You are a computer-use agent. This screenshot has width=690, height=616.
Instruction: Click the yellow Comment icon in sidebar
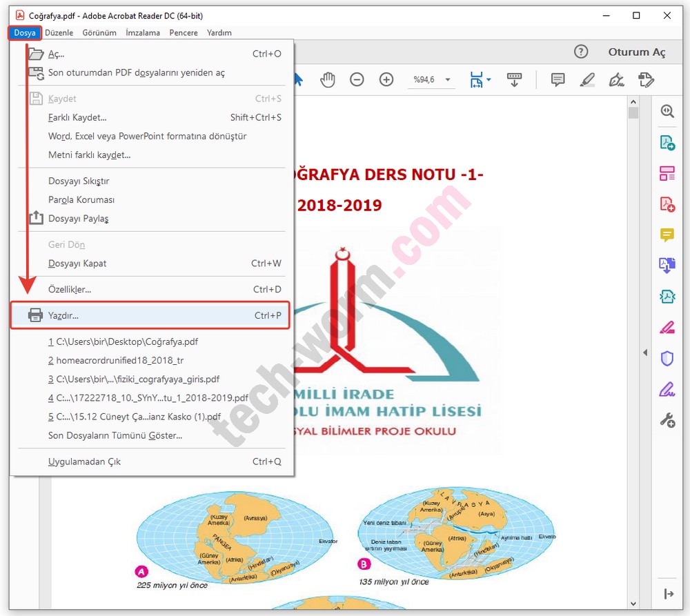coord(667,235)
